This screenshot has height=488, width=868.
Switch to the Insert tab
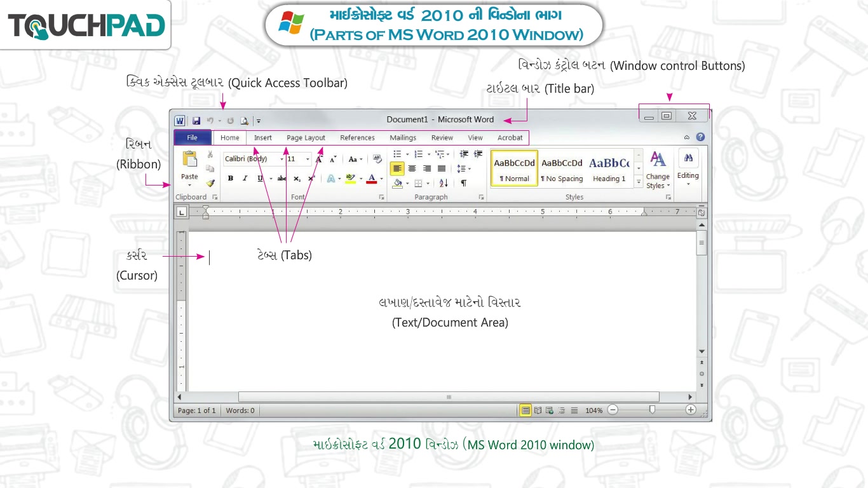[263, 137]
